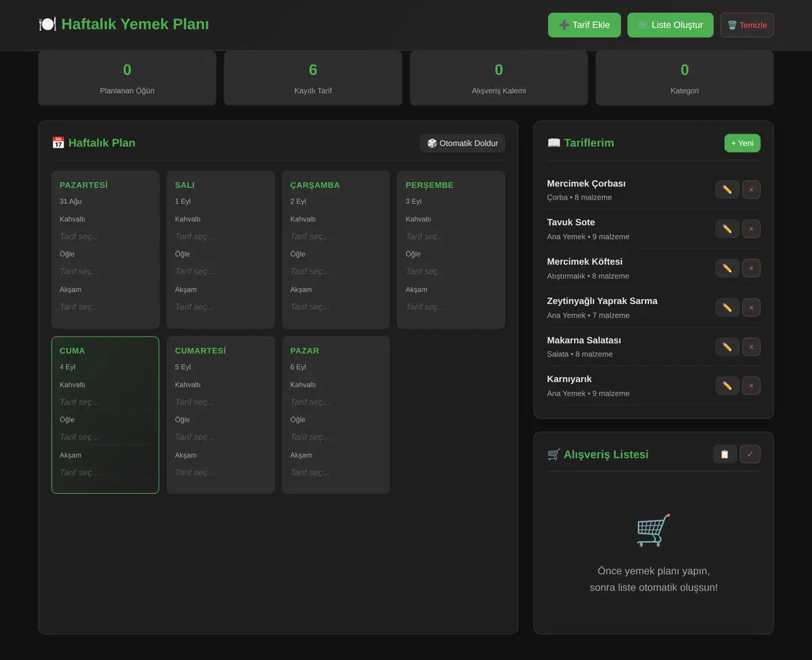Click the Tarif Ekle button

point(584,25)
